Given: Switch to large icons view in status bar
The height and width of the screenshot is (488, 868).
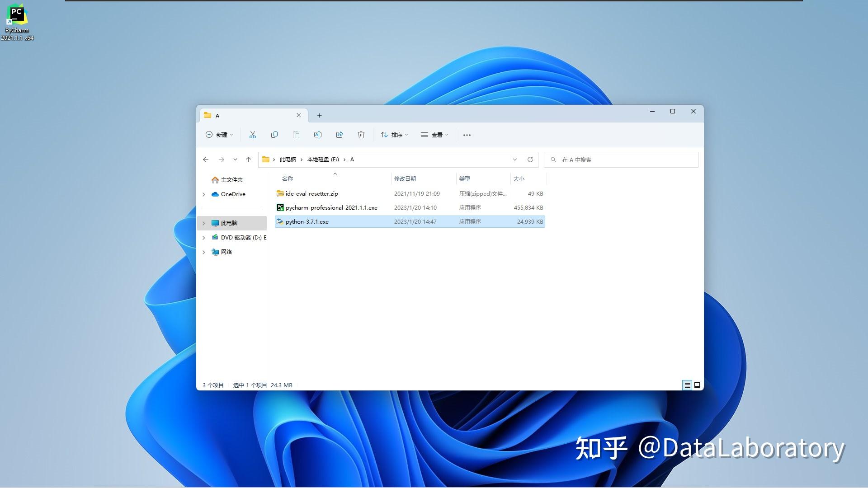Looking at the screenshot, I should [697, 385].
